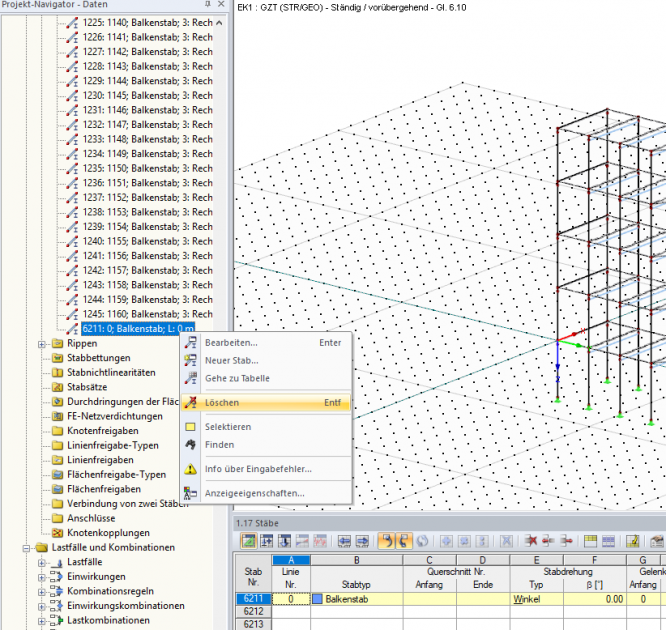666x630 pixels.
Task: Select the Stabbettungen tree item
Action: tap(99, 358)
